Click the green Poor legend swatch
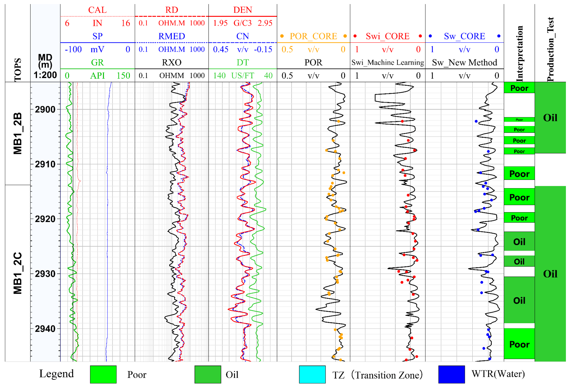This screenshot has width=571, height=392. tap(103, 374)
